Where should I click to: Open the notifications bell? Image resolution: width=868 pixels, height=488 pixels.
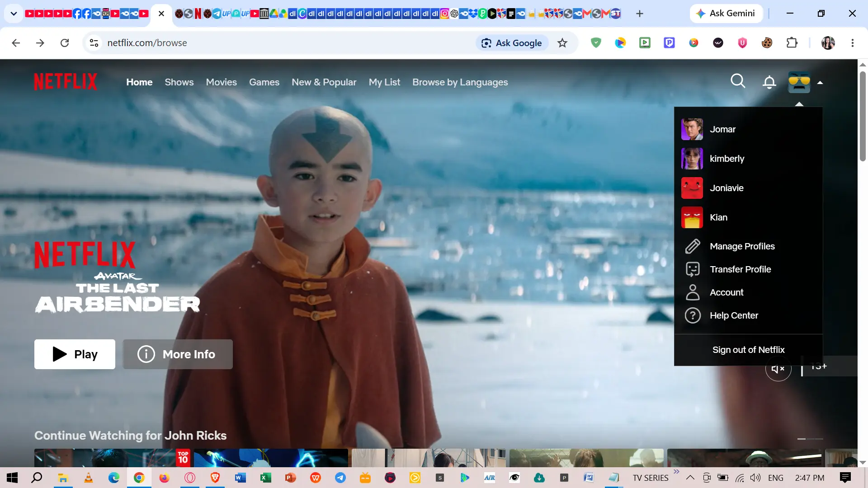[769, 82]
